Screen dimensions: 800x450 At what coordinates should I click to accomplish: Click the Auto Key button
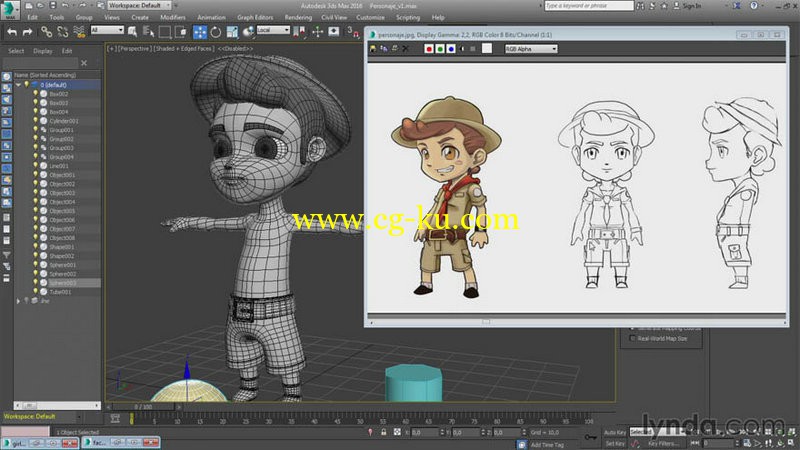point(615,432)
